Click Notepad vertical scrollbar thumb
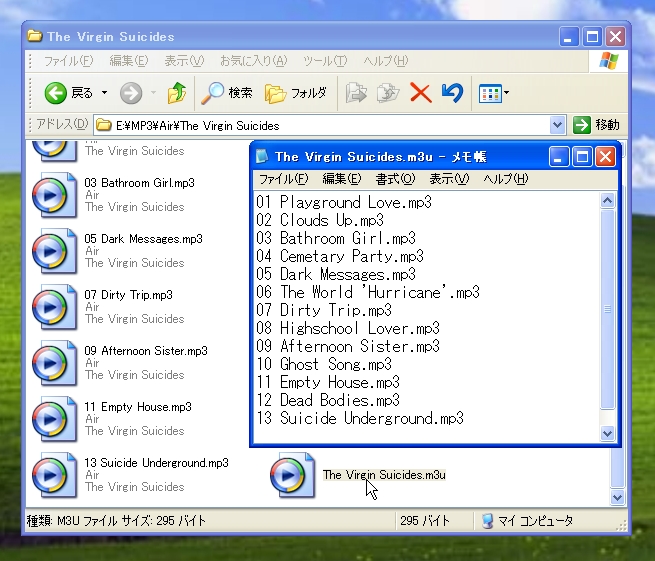This screenshot has height=561, width=655. coord(607,309)
